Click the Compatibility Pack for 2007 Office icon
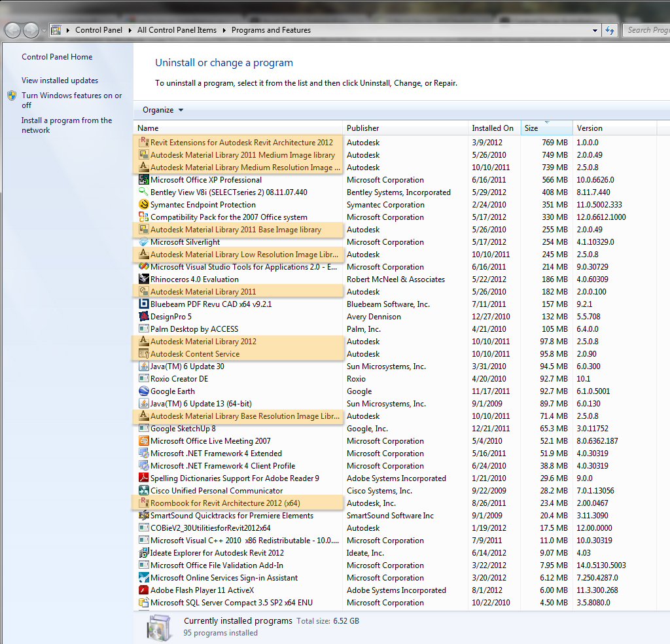The width and height of the screenshot is (670, 644). tap(144, 217)
